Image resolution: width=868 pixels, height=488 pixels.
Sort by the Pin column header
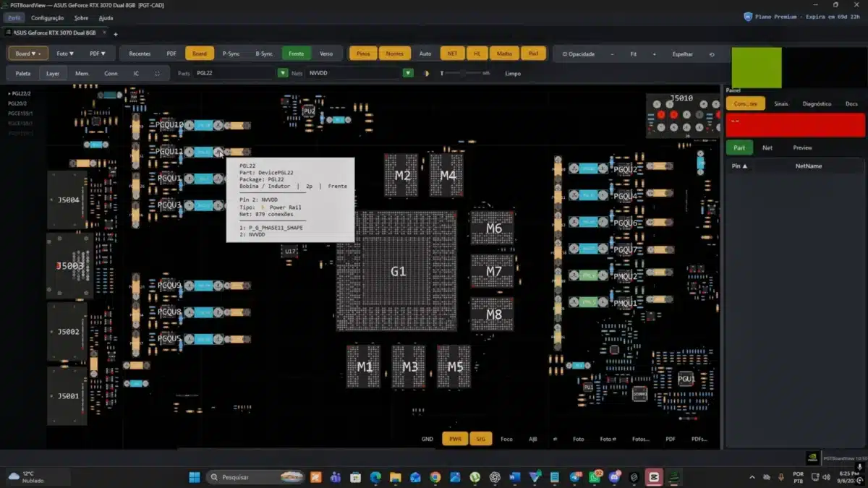pyautogui.click(x=739, y=166)
